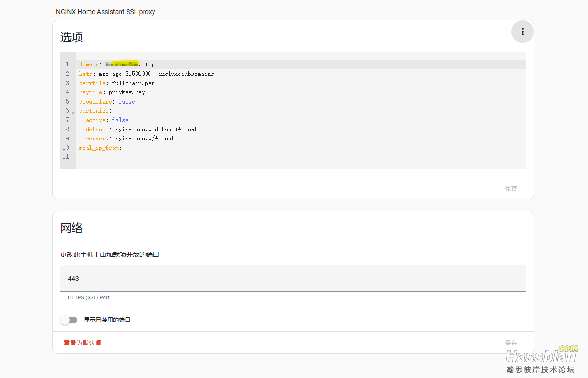The image size is (588, 378).
Task: Reset network ports via 重置为默认值
Action: (x=82, y=343)
